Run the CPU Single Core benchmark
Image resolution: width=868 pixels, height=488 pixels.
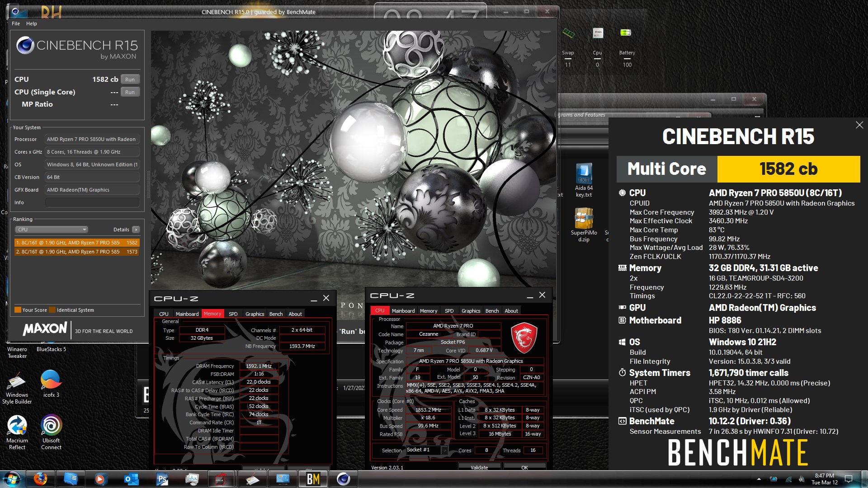point(130,92)
